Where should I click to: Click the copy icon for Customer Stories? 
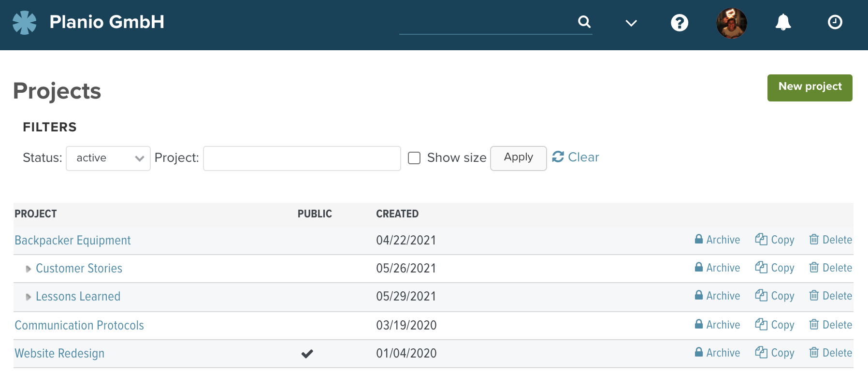pyautogui.click(x=761, y=267)
